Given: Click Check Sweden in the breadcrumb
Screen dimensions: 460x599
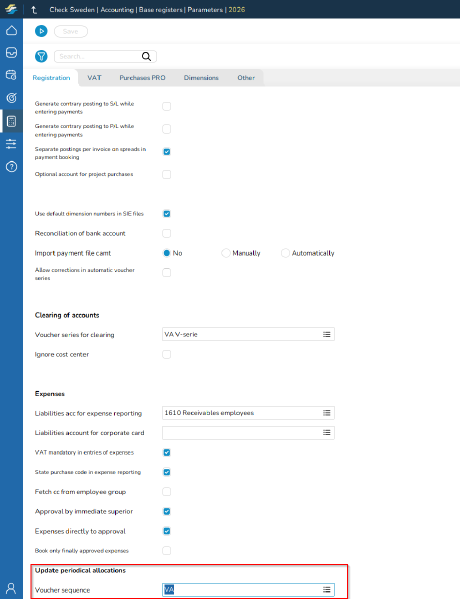Looking at the screenshot, I should click(x=72, y=10).
